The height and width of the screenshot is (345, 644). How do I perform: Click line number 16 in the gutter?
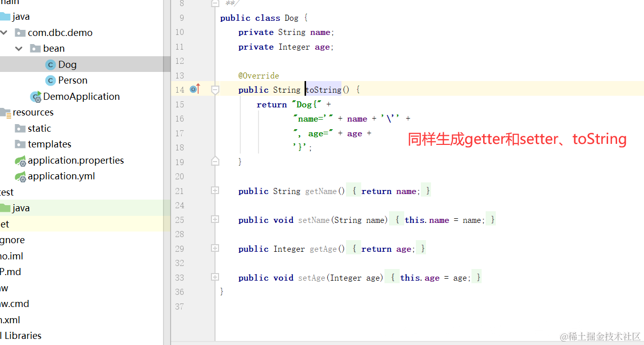[x=180, y=119]
